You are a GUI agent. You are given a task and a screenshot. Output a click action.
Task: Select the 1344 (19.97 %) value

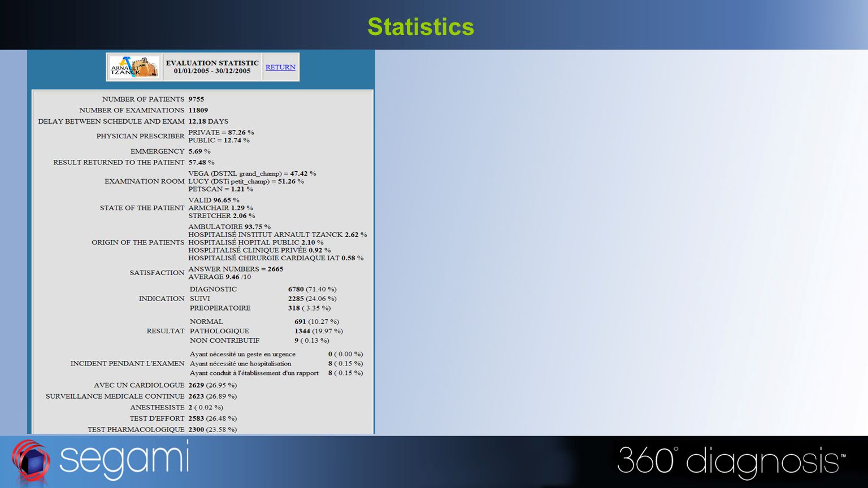[319, 331]
